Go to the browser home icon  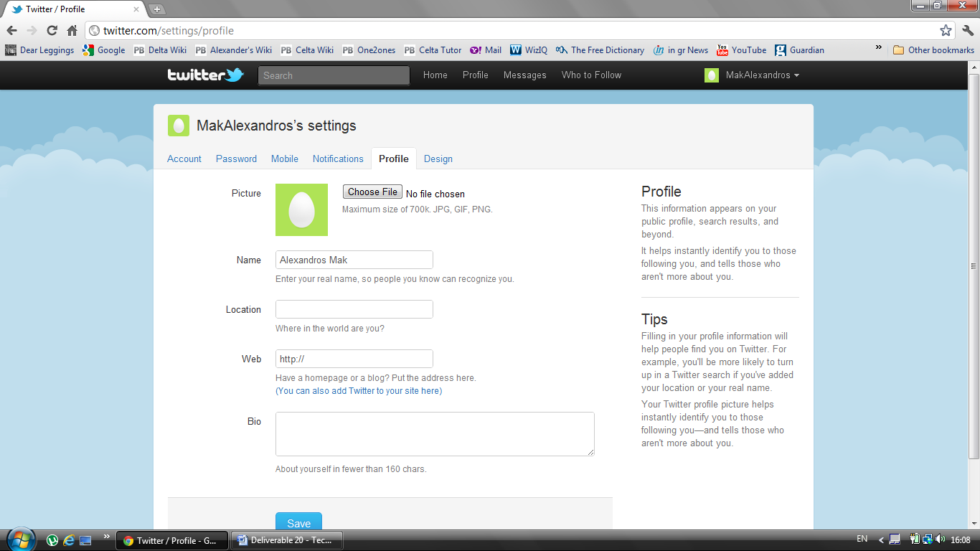72,30
